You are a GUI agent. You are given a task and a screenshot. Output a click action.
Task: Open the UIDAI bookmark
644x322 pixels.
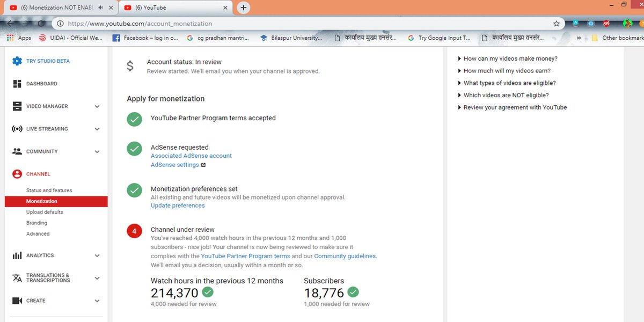click(70, 38)
